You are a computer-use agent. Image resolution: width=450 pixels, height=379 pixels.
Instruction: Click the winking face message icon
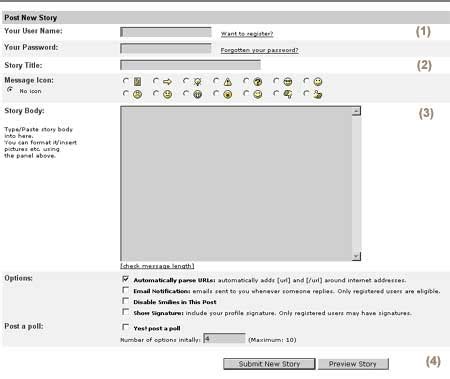coord(258,95)
